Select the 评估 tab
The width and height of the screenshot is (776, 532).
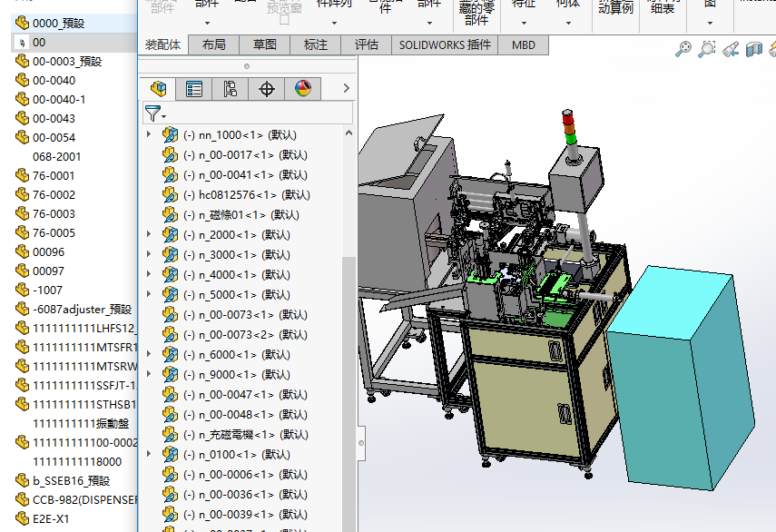pos(366,44)
